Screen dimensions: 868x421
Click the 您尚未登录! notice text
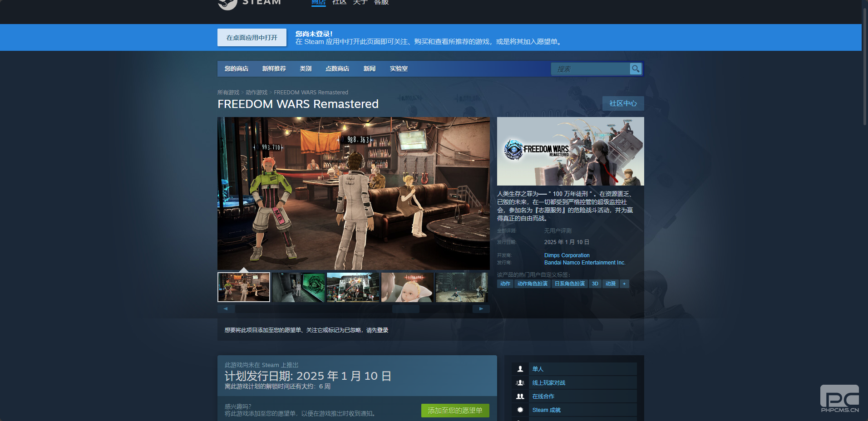pyautogui.click(x=314, y=34)
